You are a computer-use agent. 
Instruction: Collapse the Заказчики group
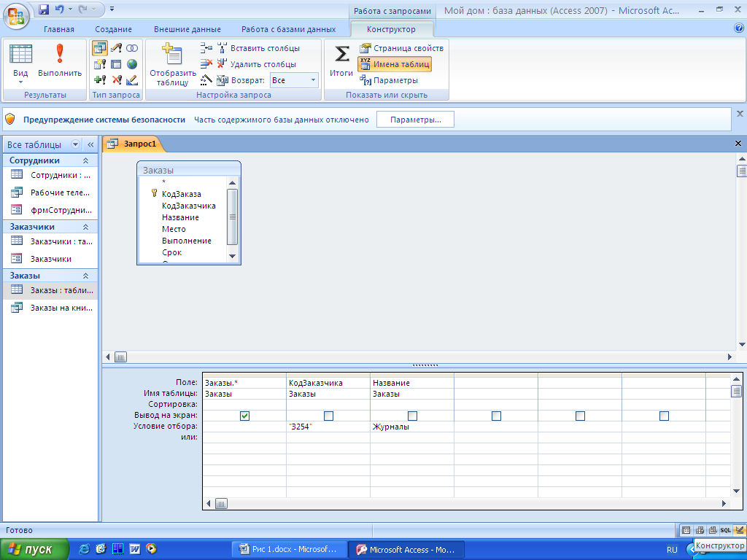pyautogui.click(x=86, y=227)
